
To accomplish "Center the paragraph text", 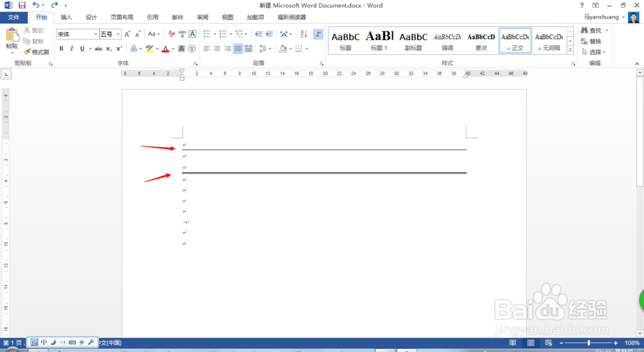I will (x=217, y=48).
